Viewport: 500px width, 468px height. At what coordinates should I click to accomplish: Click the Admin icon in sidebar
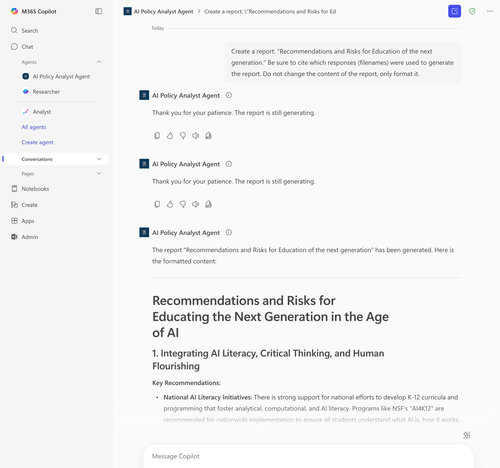click(14, 236)
